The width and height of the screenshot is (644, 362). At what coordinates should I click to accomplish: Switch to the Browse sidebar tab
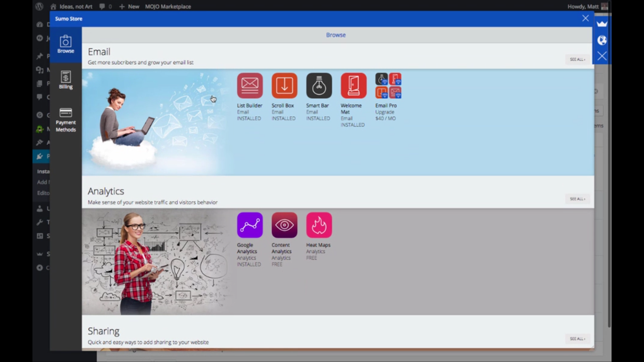coord(66,44)
